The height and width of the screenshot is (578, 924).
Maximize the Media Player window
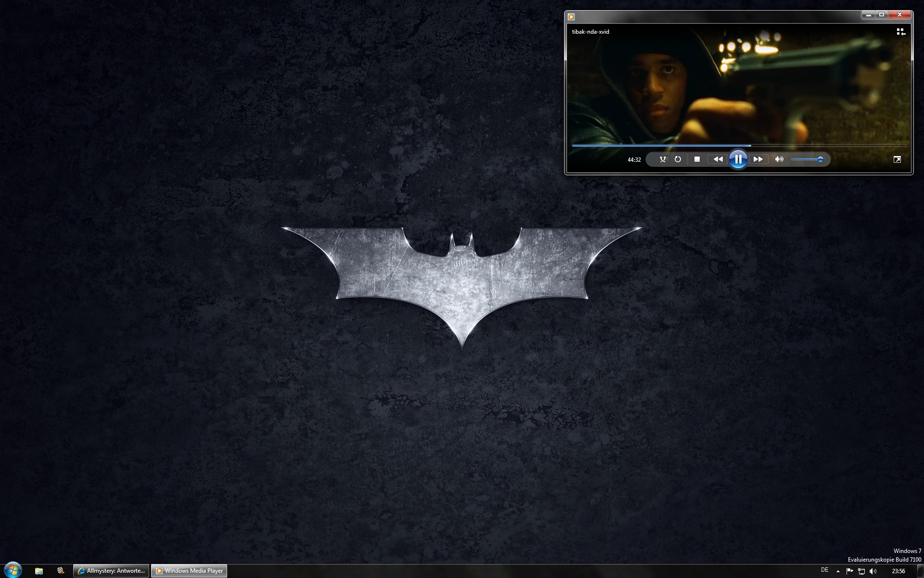pos(882,15)
